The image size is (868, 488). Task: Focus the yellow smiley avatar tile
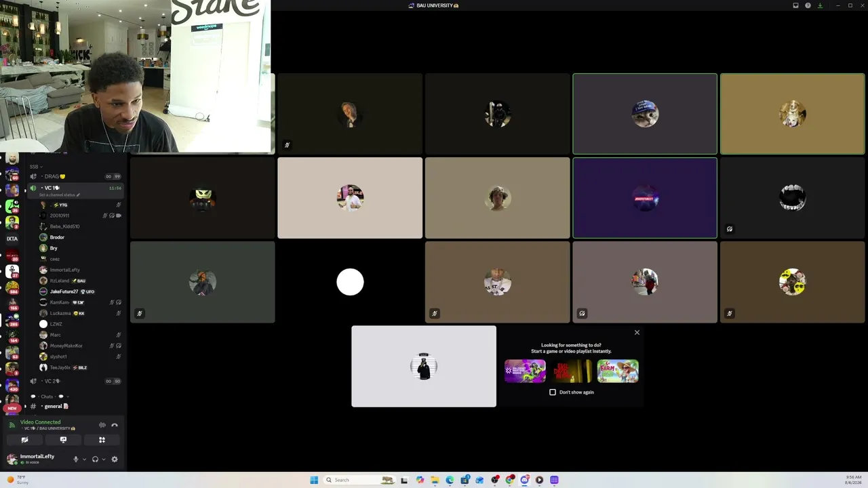[x=792, y=282]
